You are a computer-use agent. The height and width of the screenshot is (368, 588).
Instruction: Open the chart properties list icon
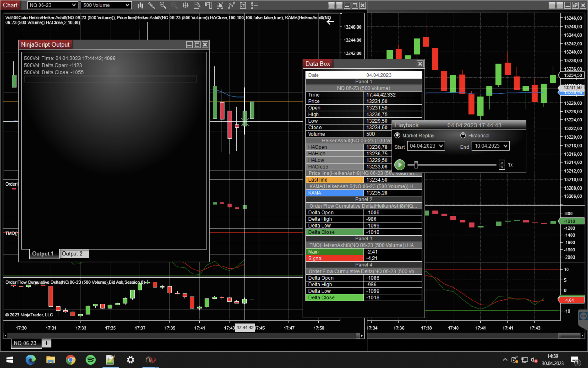tap(254, 5)
